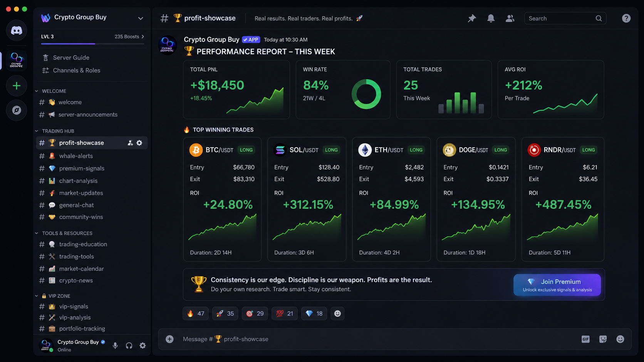
Task: Click the Crypto Group Buy message author name
Action: pos(211,40)
